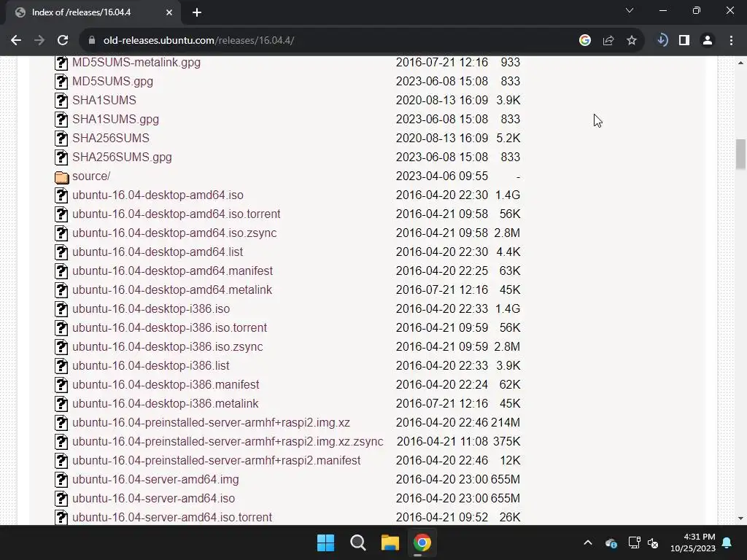Download preinstalled-server-armhf+raspi2.img.xz

pyautogui.click(x=211, y=423)
